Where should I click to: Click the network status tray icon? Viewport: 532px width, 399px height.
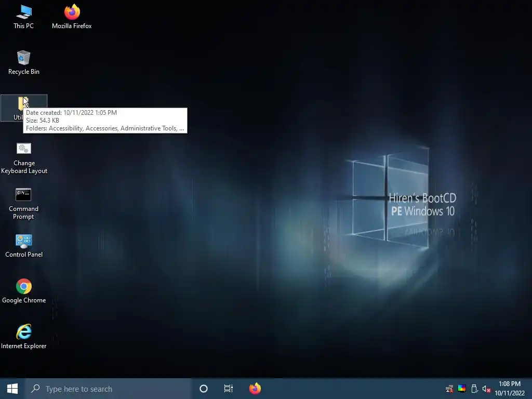pyautogui.click(x=449, y=389)
